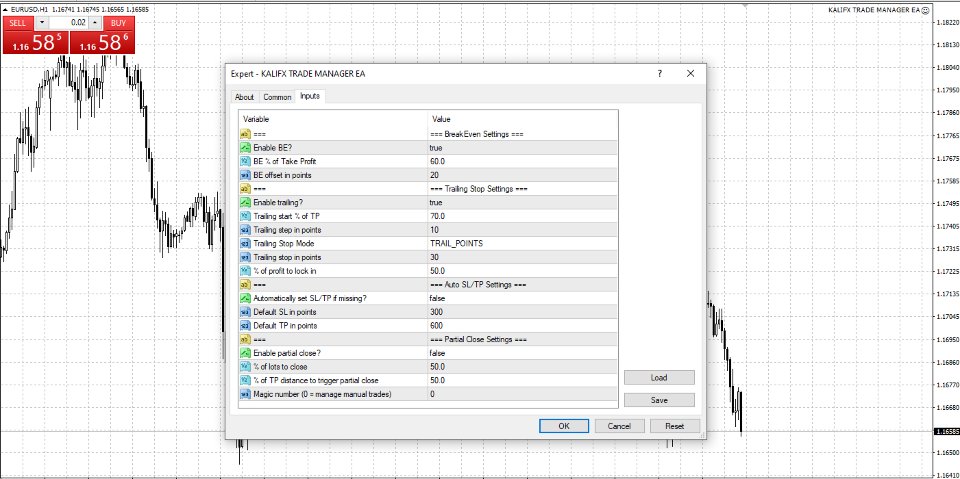
Task: Switch to the Common tab
Action: 277,97
